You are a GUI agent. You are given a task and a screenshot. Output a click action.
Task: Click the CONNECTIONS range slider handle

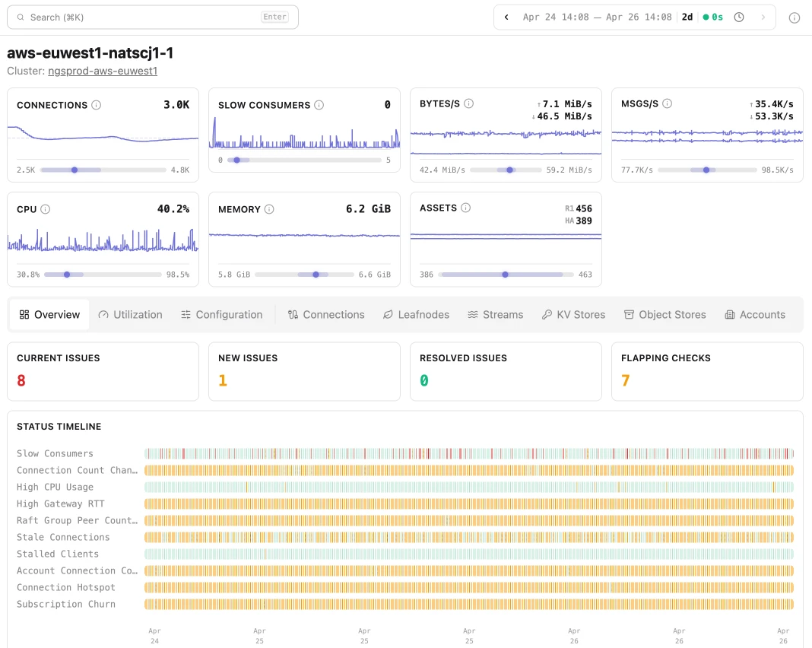pyautogui.click(x=74, y=170)
